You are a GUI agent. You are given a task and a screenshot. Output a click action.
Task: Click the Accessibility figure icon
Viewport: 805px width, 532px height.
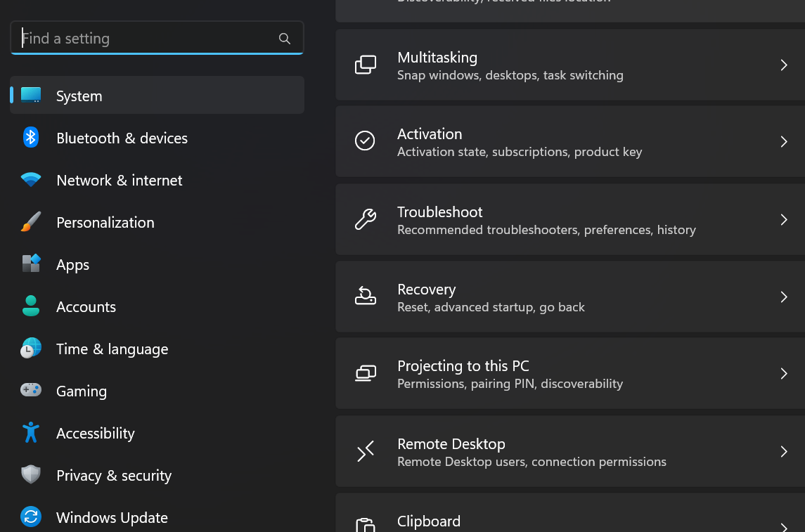[31, 432]
